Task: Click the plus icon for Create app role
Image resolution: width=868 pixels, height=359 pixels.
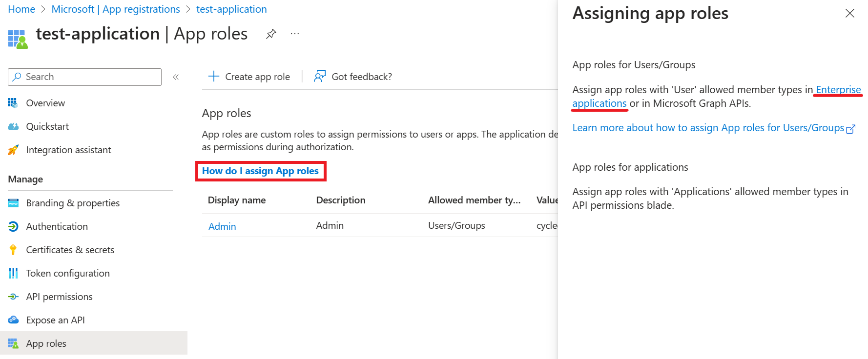Action: point(214,76)
